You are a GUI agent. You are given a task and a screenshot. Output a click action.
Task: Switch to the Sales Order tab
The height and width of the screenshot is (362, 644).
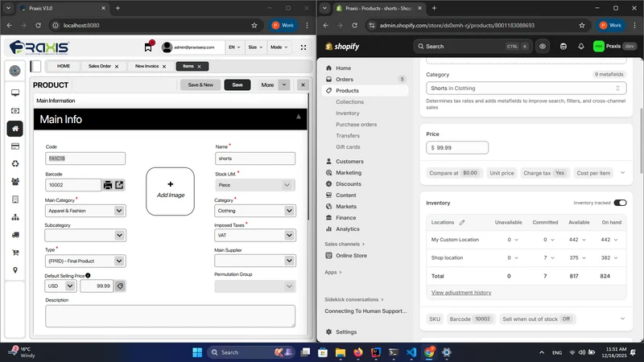coord(100,66)
